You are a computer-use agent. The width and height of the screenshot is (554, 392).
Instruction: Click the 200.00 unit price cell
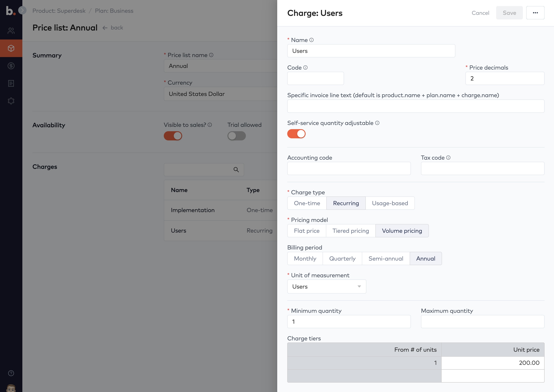pos(493,363)
